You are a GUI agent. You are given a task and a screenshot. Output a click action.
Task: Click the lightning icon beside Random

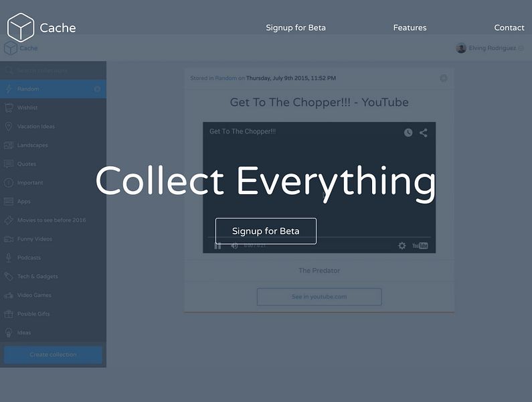click(x=9, y=89)
